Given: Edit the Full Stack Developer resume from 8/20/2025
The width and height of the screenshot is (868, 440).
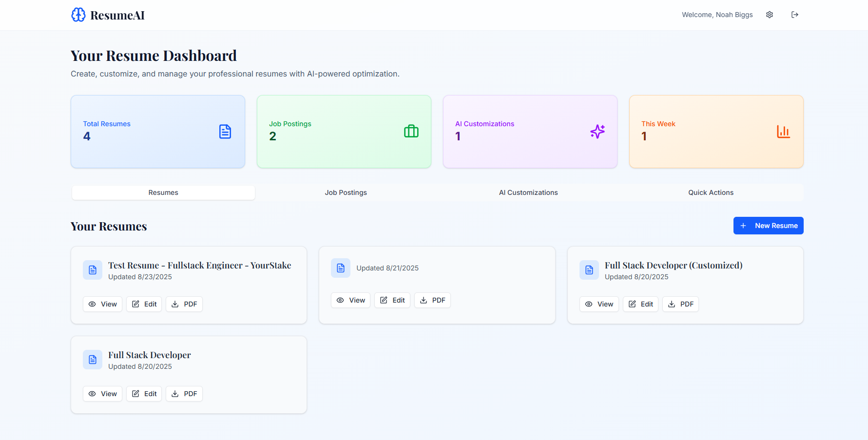Looking at the screenshot, I should tap(144, 394).
